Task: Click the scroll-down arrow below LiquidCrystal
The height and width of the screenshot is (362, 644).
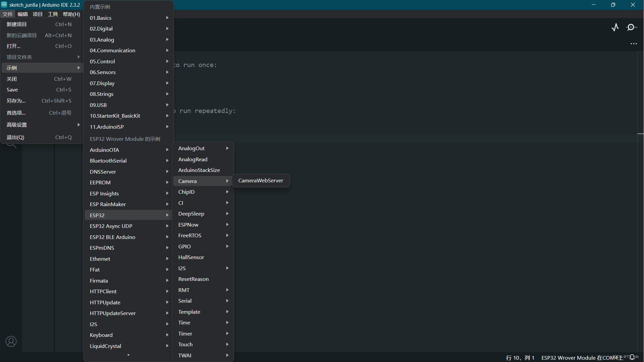Action: (128, 355)
